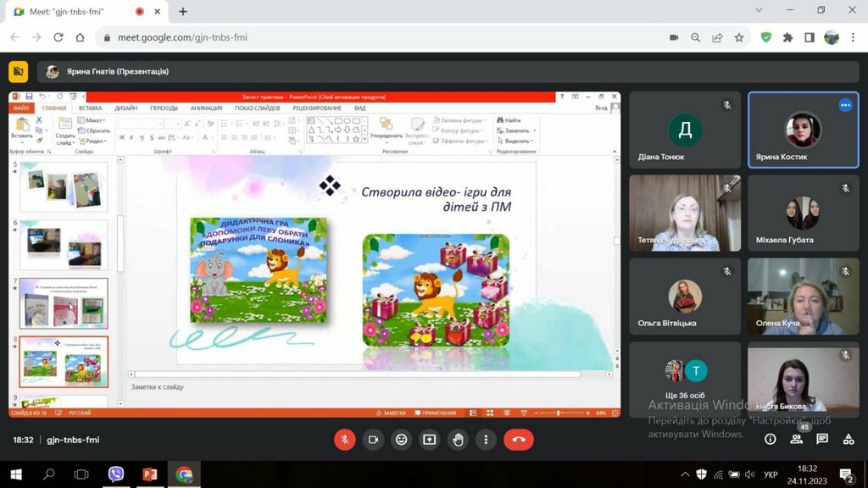Image resolution: width=868 pixels, height=488 pixels.
Task: Raise your hand in the meeting
Action: tap(458, 440)
